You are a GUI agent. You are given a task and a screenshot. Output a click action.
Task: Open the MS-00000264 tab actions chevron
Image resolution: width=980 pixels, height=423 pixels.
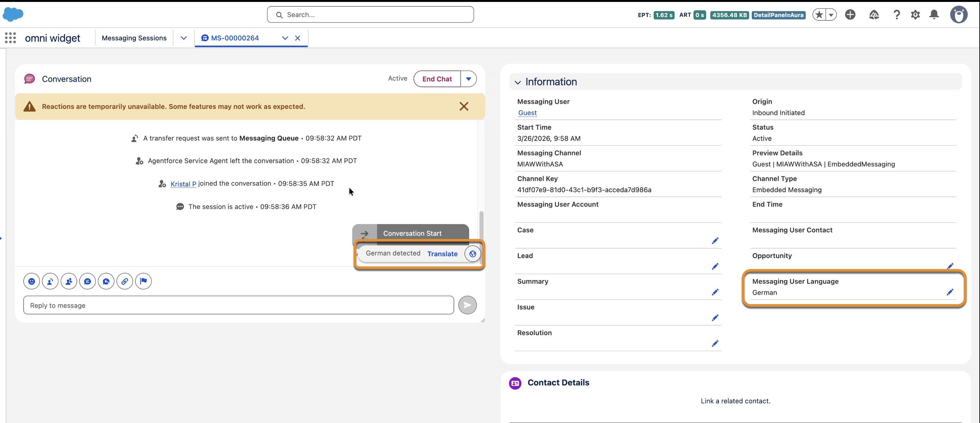coord(285,38)
